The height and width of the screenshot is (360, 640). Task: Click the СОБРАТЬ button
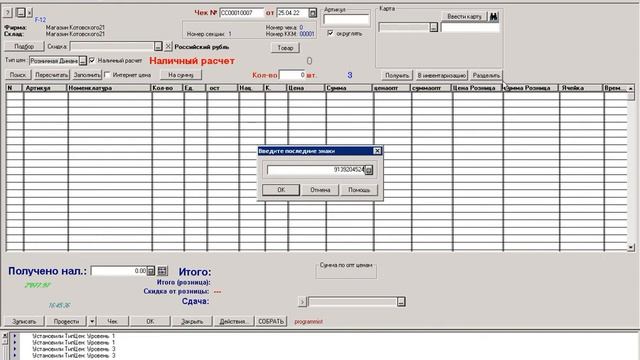pyautogui.click(x=271, y=322)
